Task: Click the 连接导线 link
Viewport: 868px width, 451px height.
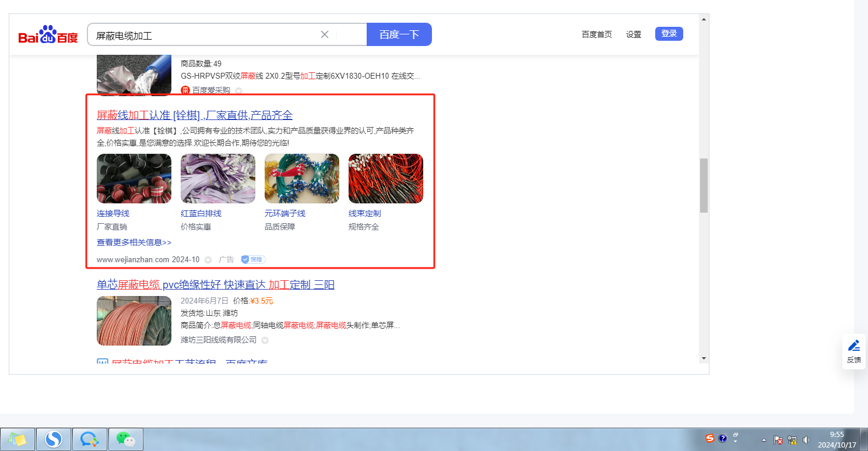Action: [113, 213]
